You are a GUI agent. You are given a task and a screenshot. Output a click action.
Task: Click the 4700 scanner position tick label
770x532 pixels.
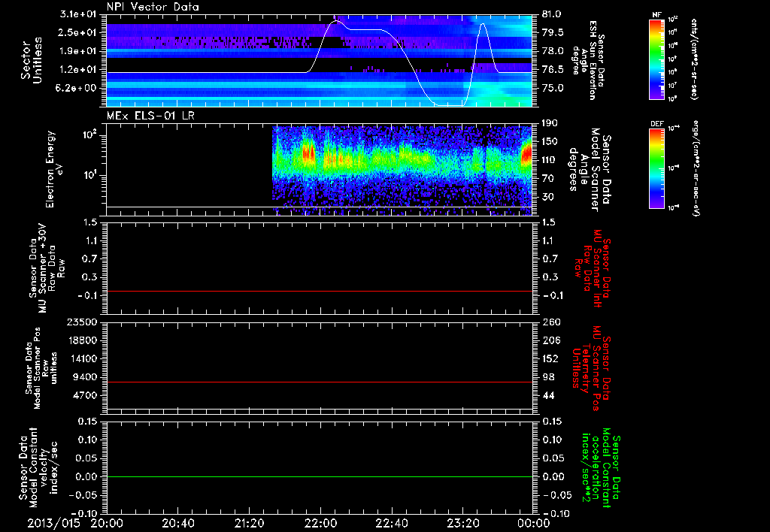click(85, 395)
